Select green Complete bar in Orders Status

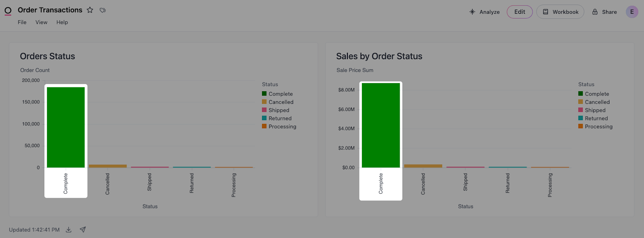point(66,127)
